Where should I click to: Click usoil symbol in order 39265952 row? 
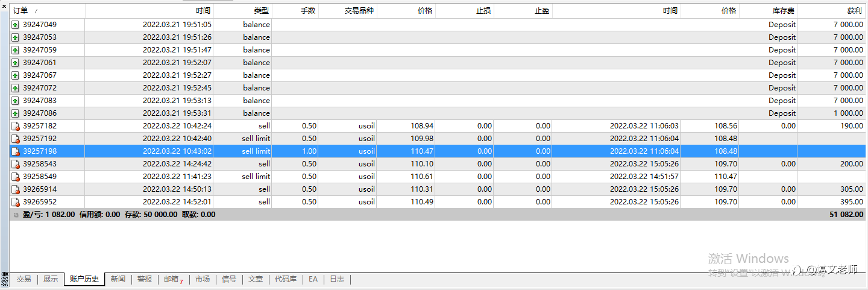tap(366, 202)
